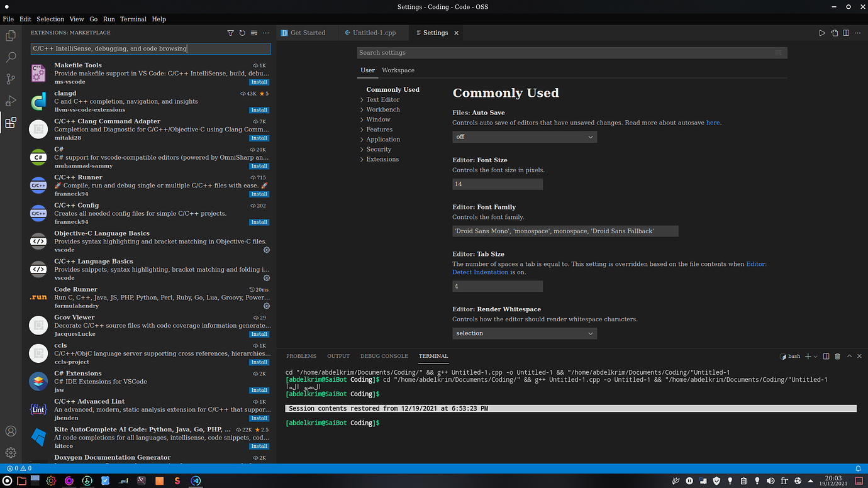The image size is (868, 488).
Task: Switch to the Untitled-1.cpp tab
Action: (374, 32)
